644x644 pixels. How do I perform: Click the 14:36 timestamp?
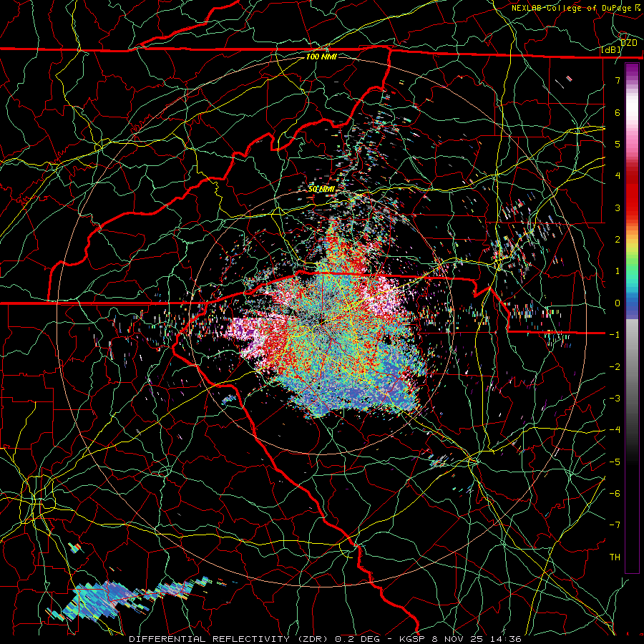pyautogui.click(x=505, y=639)
